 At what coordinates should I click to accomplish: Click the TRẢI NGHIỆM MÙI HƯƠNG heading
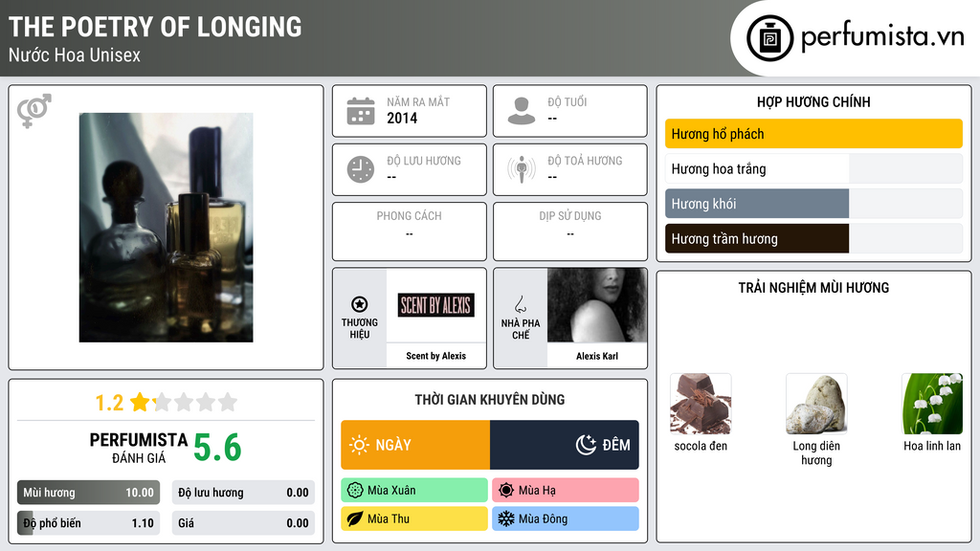[x=813, y=288]
